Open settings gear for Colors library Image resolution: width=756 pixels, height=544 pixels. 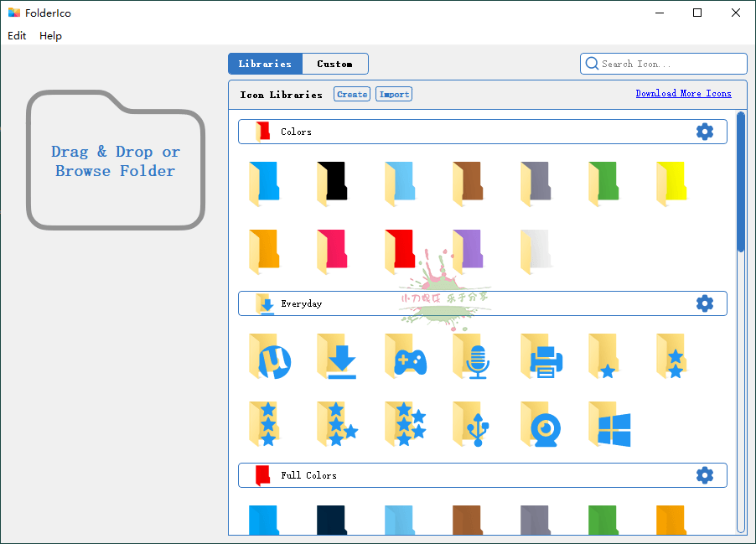point(705,132)
